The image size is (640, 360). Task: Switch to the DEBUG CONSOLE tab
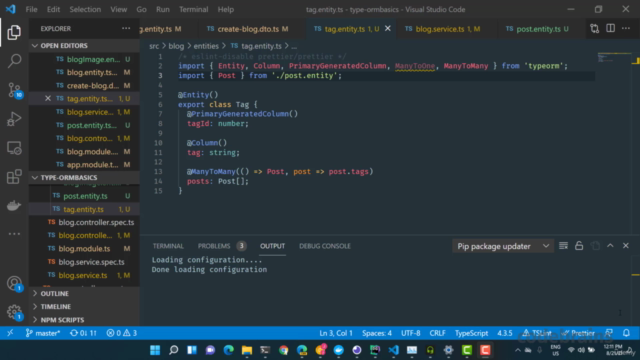[325, 246]
